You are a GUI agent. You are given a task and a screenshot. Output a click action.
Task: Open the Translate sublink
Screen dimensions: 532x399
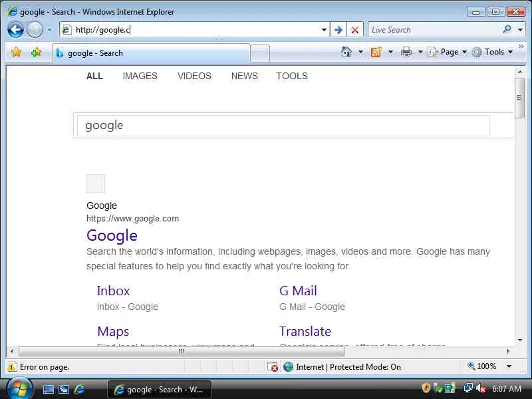coord(305,331)
